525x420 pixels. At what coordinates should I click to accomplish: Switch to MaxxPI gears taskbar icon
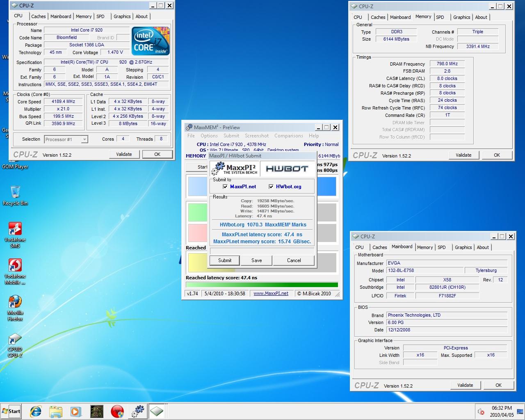[137, 411]
